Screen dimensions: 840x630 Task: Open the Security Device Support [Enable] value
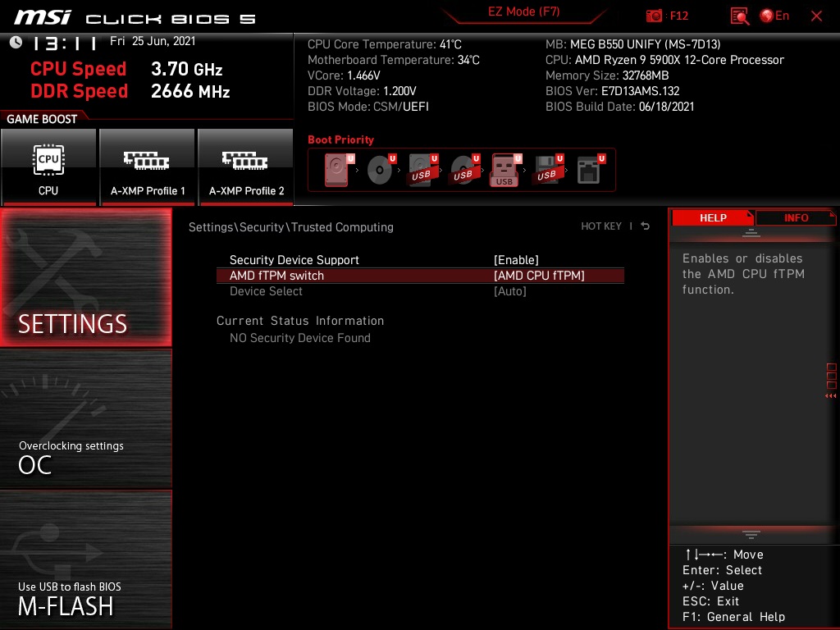(516, 260)
